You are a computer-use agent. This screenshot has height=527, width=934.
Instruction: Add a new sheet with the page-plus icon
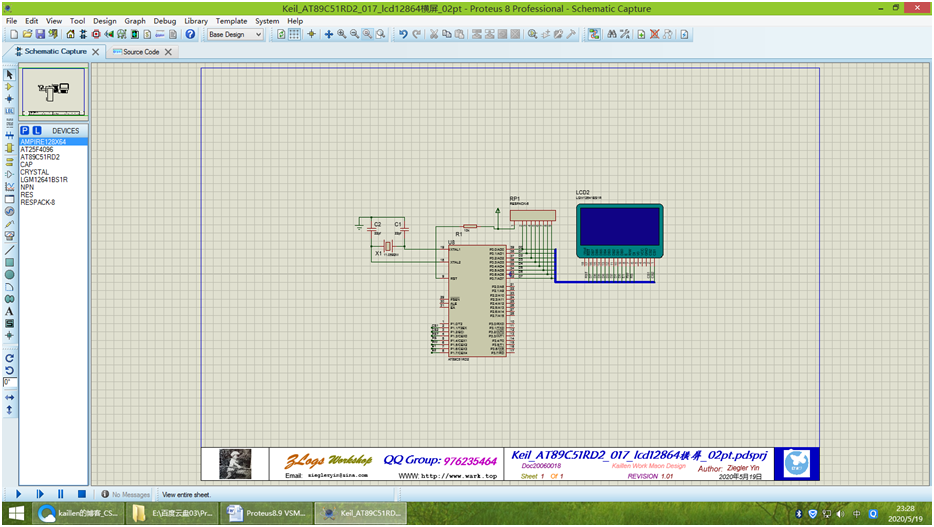pos(641,35)
